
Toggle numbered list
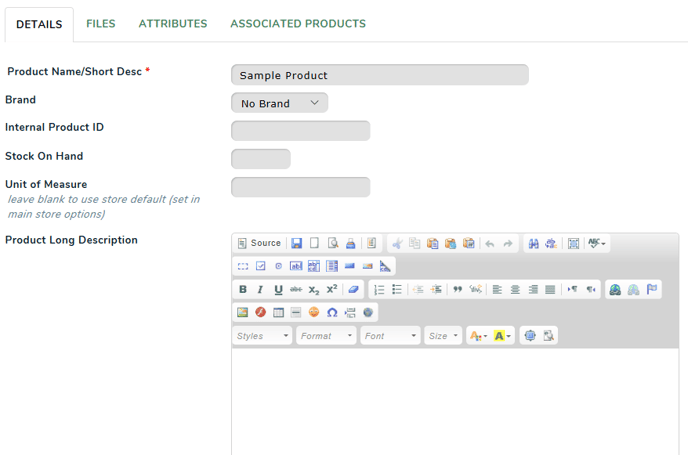(x=379, y=290)
